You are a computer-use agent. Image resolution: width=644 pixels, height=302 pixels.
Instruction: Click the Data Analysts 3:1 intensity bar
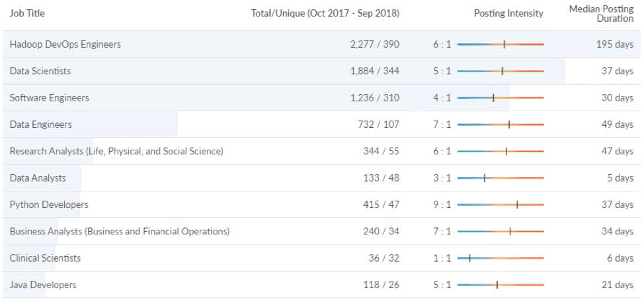tap(501, 178)
